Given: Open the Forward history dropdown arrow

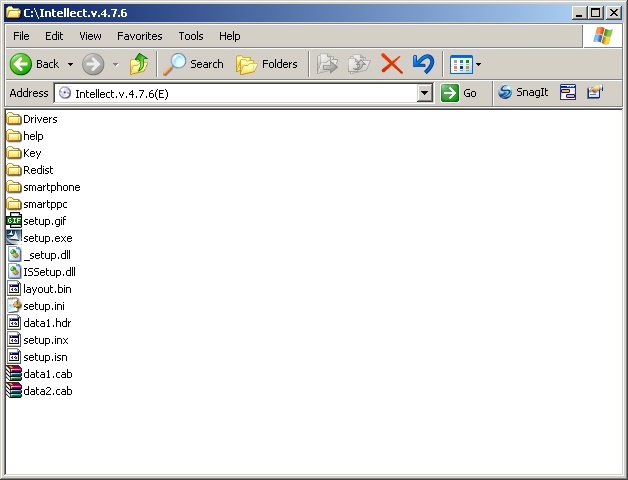Looking at the screenshot, I should click(115, 64).
